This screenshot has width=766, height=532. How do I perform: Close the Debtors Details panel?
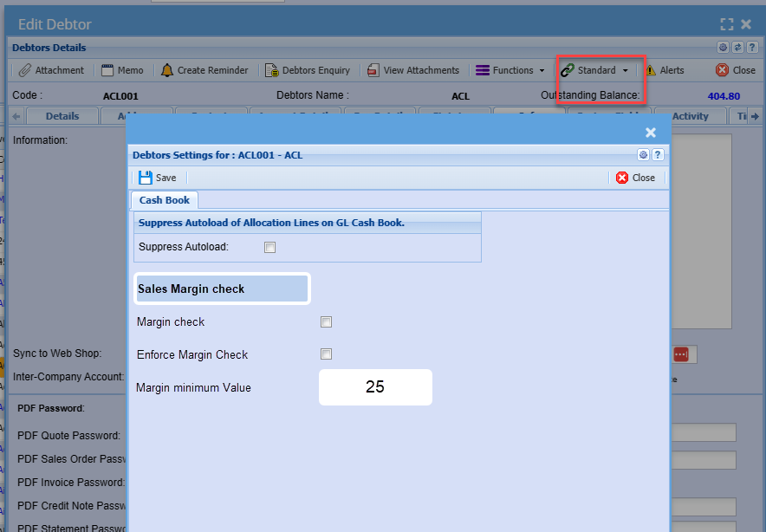735,70
